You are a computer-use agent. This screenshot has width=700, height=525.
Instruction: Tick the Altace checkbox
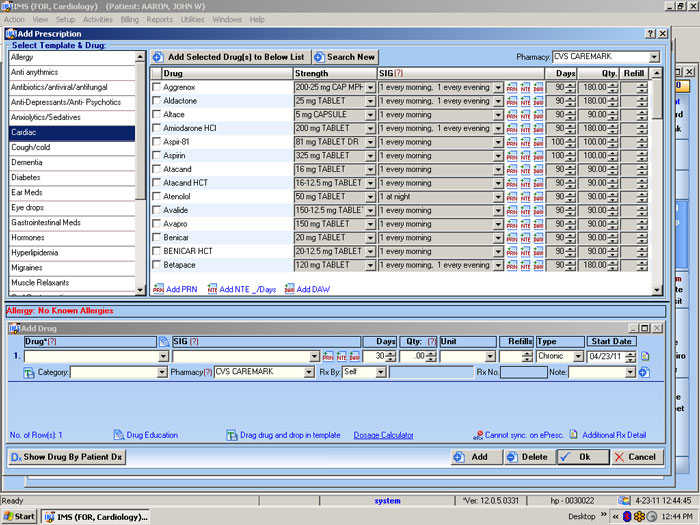click(x=156, y=114)
